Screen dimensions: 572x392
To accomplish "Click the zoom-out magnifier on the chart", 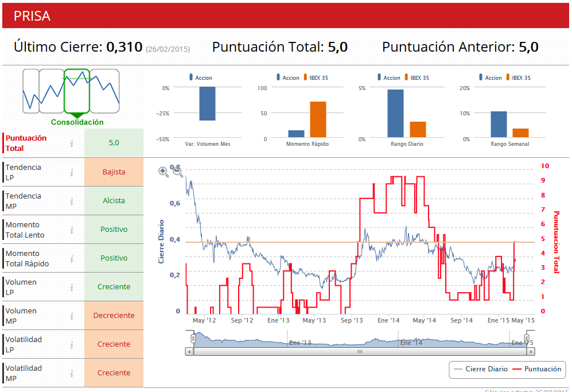I will (x=177, y=171).
